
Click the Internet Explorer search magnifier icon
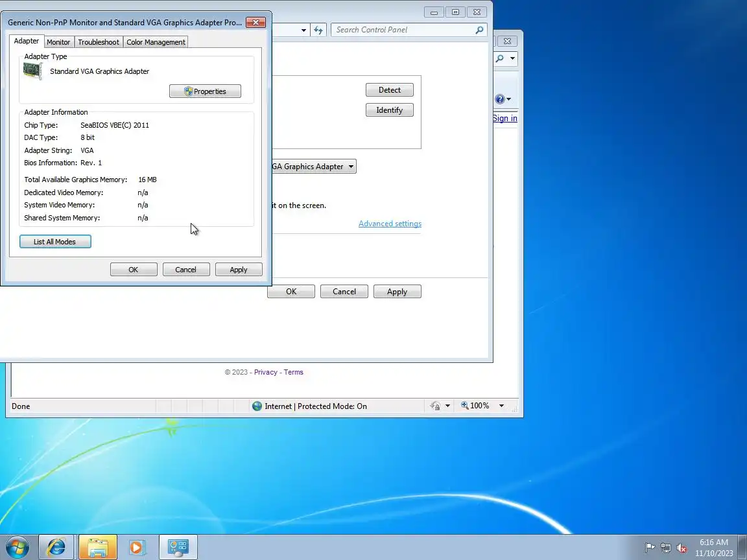(500, 58)
